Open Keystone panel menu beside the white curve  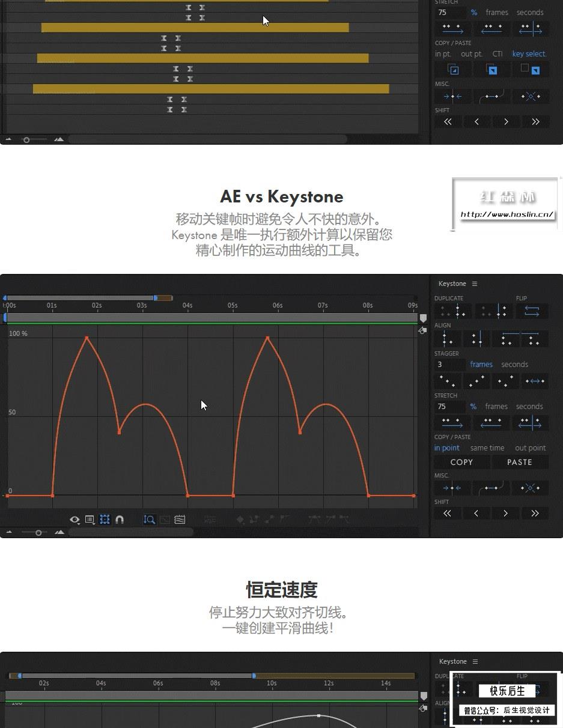(475, 661)
